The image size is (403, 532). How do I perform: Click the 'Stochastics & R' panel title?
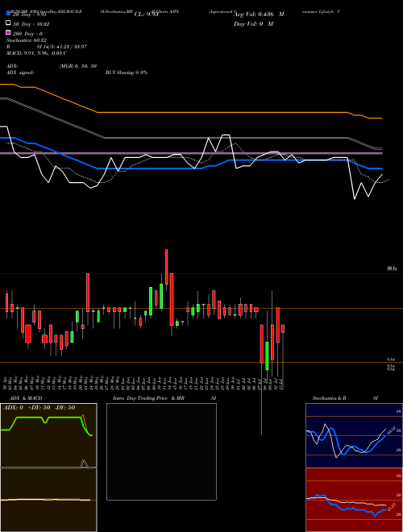click(x=329, y=398)
